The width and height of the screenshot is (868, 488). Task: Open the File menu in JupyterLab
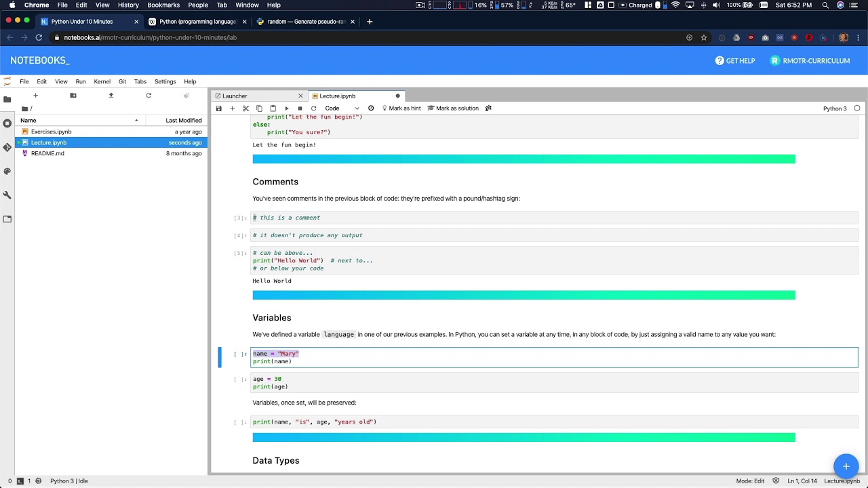[24, 81]
